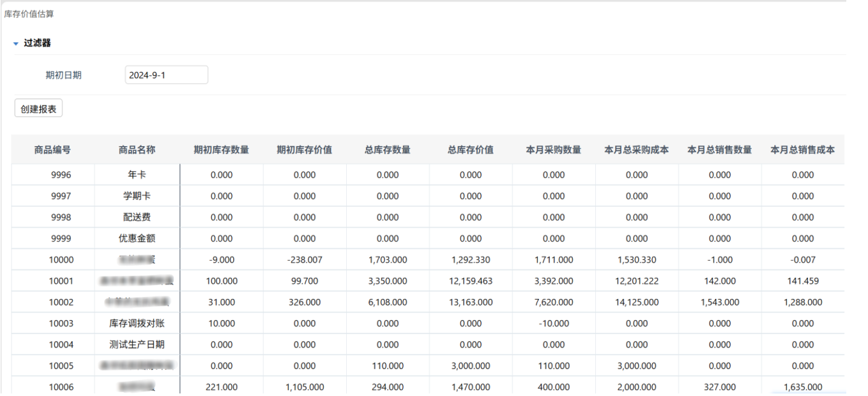This screenshot has height=396, width=868.
Task: Click the 本月总销售数量 column header
Action: coord(720,150)
